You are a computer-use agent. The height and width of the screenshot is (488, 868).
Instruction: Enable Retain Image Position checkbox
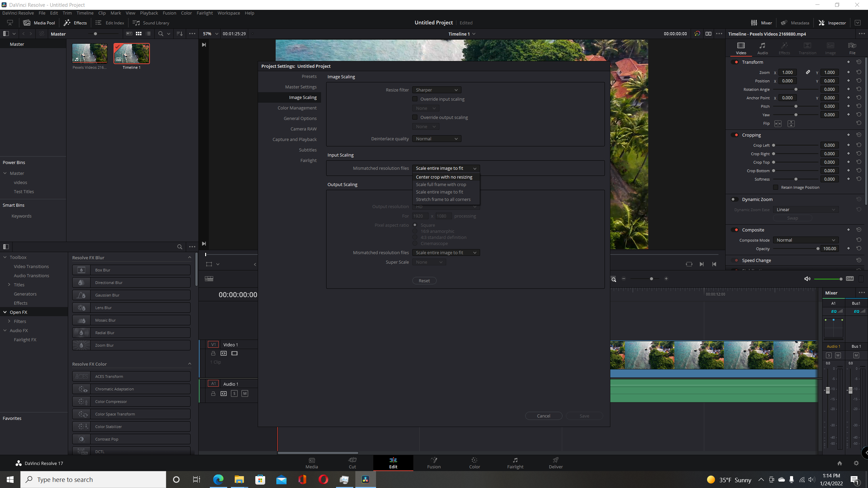775,187
